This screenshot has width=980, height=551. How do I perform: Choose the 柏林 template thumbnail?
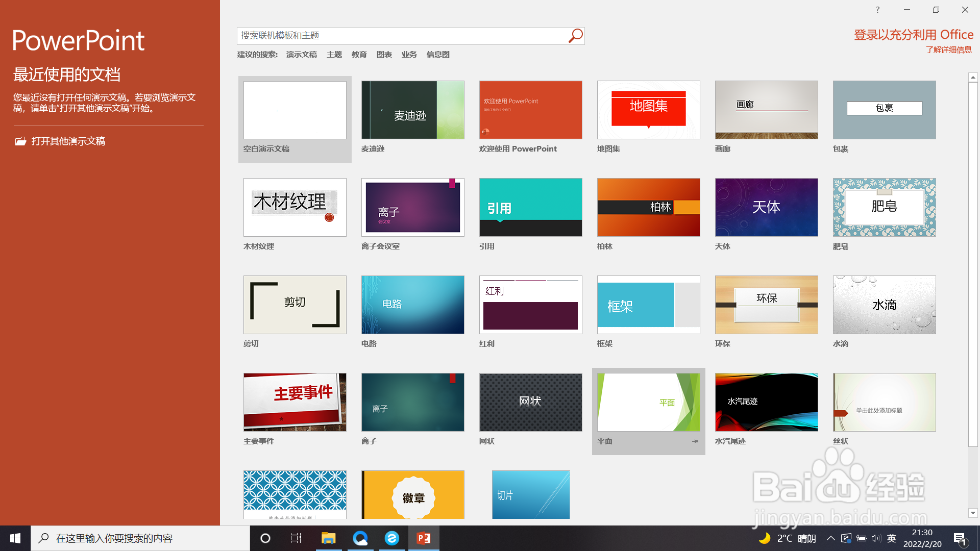tap(649, 208)
